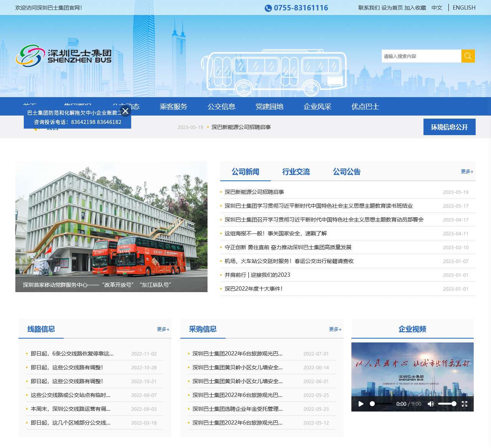Select the 行业交流 tab

tap(296, 172)
